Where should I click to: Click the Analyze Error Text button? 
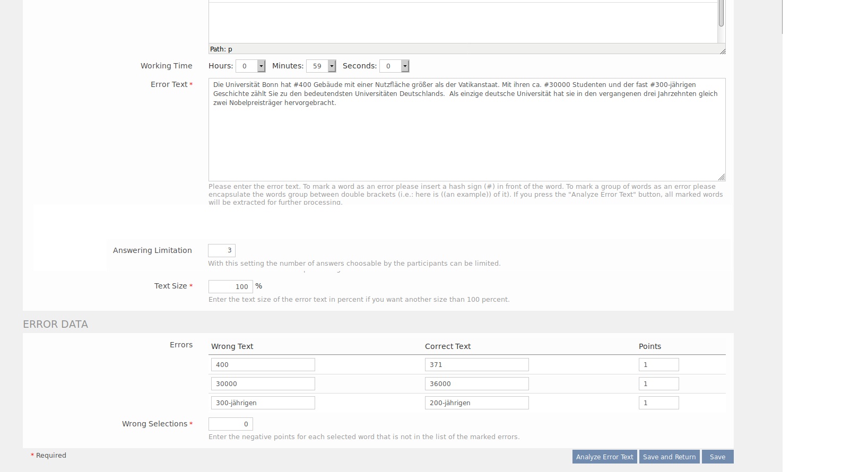tap(604, 457)
